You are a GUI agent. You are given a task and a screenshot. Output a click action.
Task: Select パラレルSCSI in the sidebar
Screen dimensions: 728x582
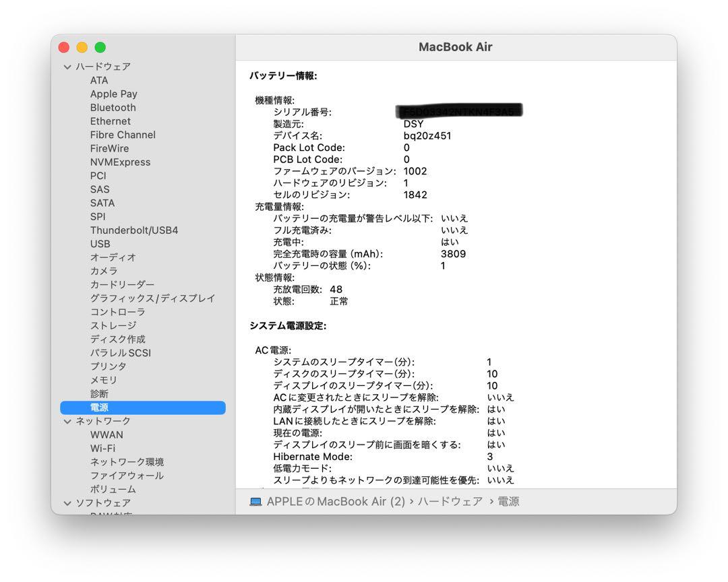coord(121,353)
